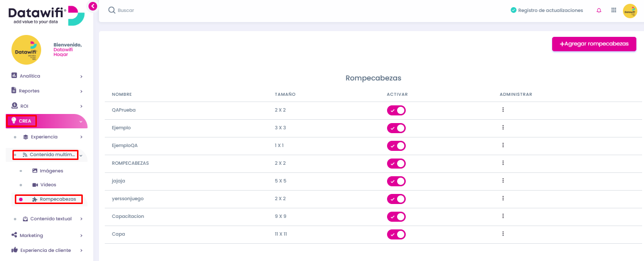
Task: Click the NOMBRE column header
Action: (x=122, y=94)
